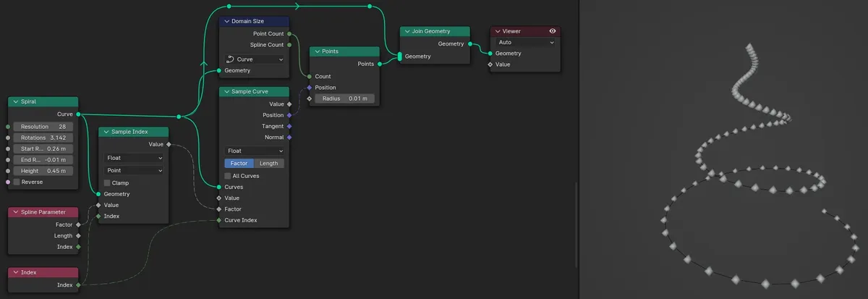Open the Auto domain dropdown in Viewer
The width and height of the screenshot is (868, 299).
point(525,42)
